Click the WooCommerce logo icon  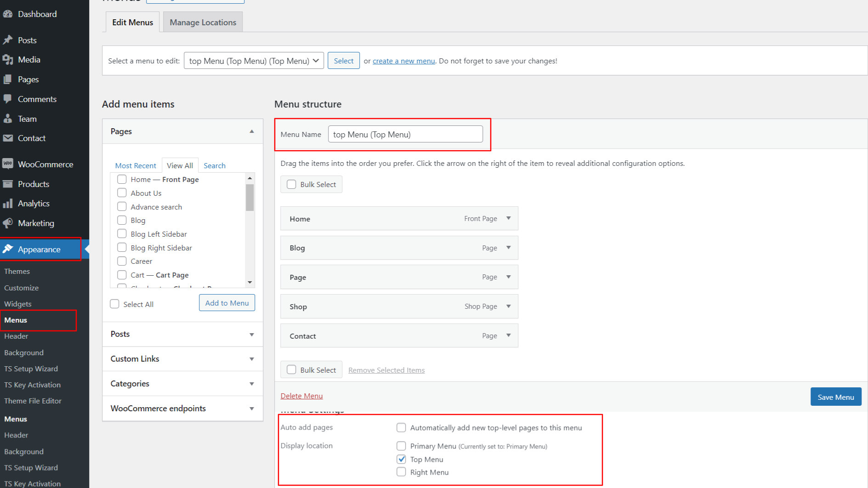(8, 164)
